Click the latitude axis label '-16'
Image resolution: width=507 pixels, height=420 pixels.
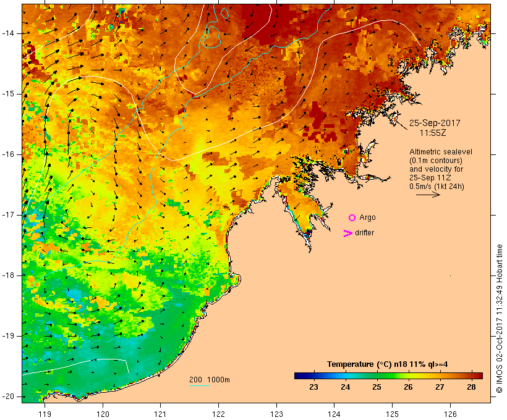click(x=8, y=154)
